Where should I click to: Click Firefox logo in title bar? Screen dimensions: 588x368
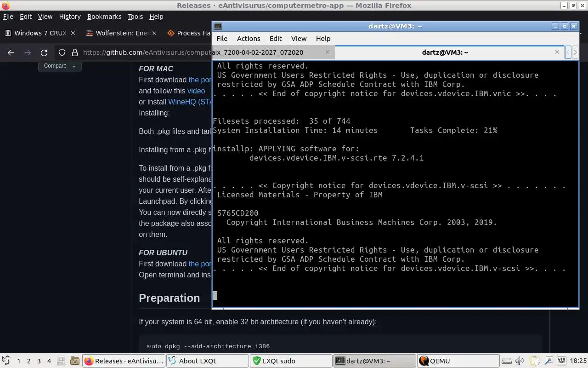click(6, 6)
